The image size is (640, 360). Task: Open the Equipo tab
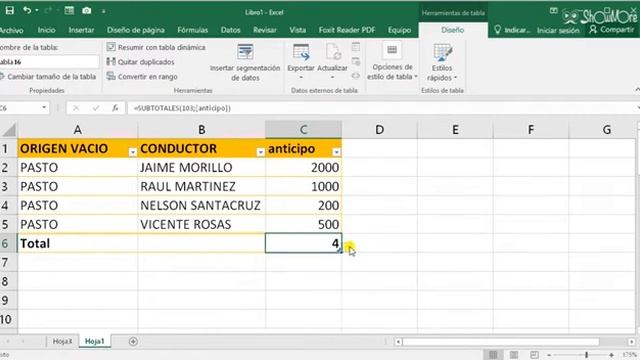[399, 30]
